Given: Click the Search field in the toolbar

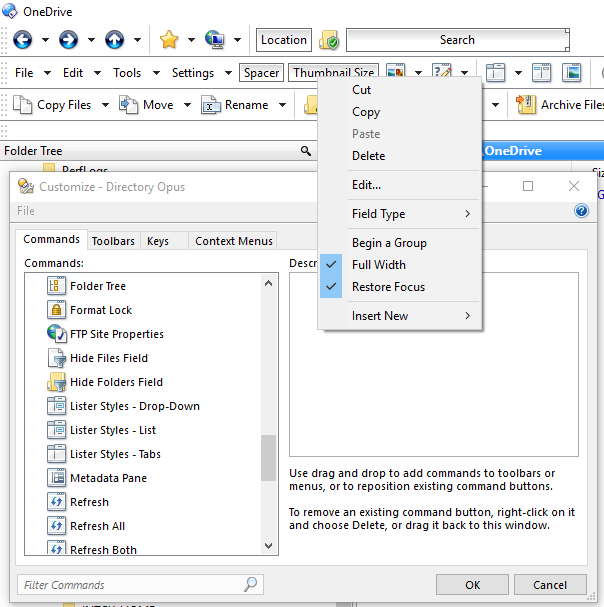Looking at the screenshot, I should coord(457,40).
